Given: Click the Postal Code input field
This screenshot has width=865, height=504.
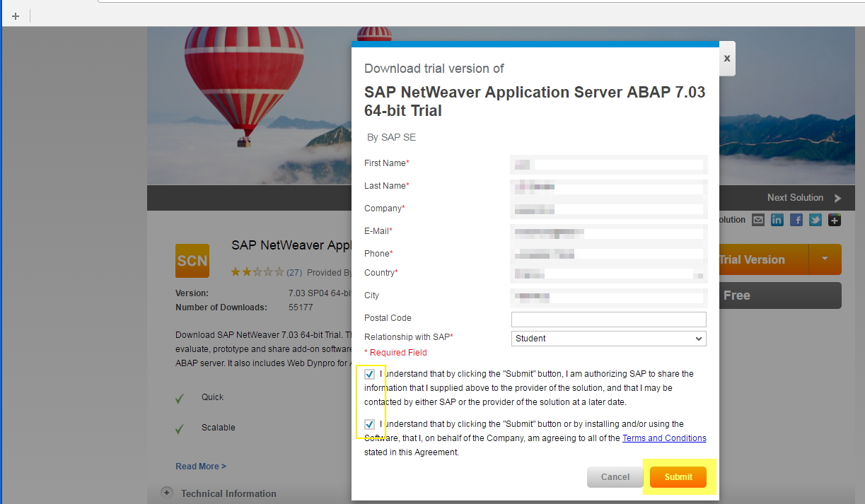Looking at the screenshot, I should click(x=608, y=319).
